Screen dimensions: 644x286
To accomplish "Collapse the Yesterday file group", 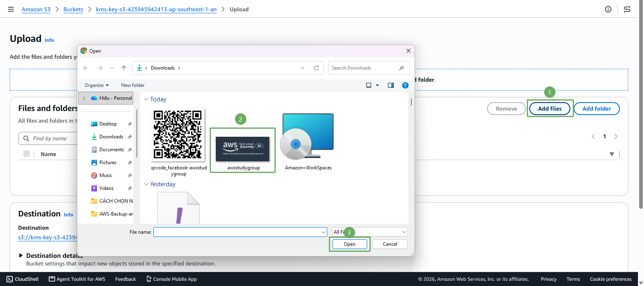I will click(x=146, y=184).
